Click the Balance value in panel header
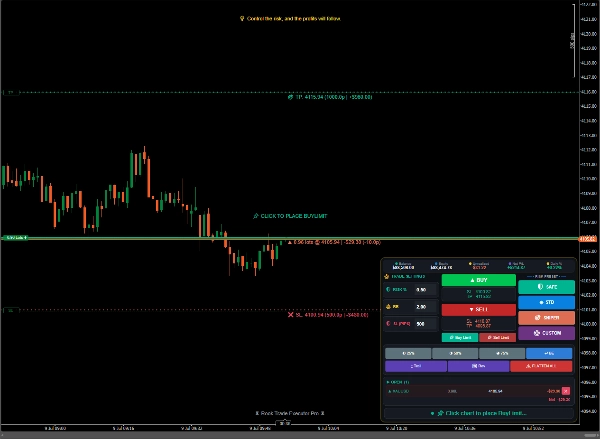The image size is (600, 439). (x=403, y=268)
